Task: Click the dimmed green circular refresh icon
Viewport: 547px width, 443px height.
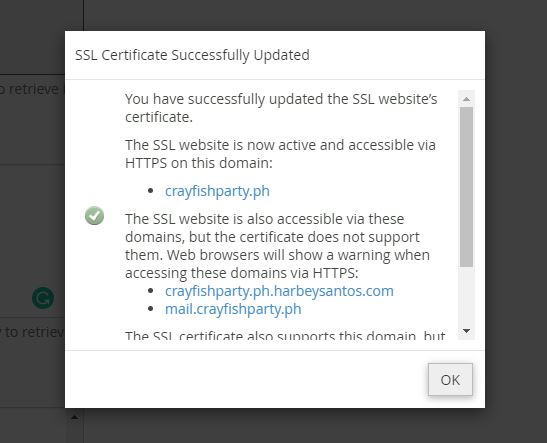Action: coord(43,298)
